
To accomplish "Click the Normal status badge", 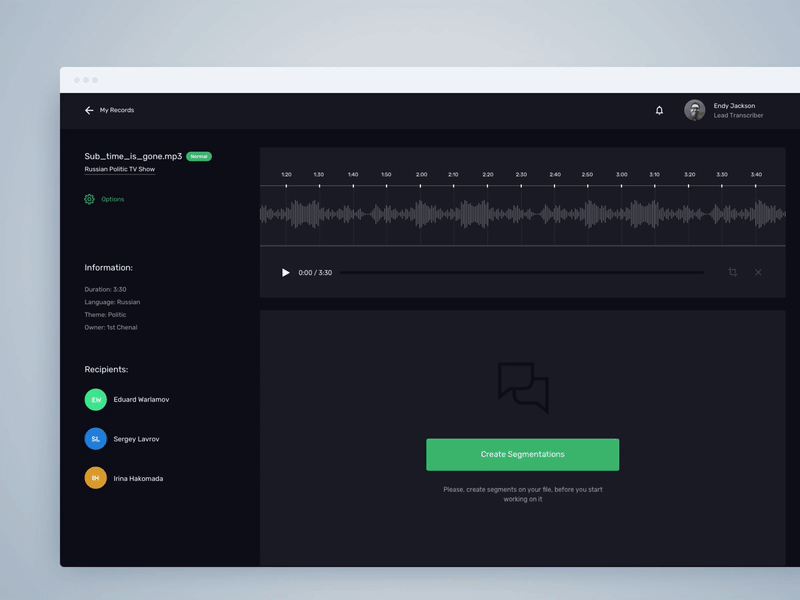I will pos(199,157).
